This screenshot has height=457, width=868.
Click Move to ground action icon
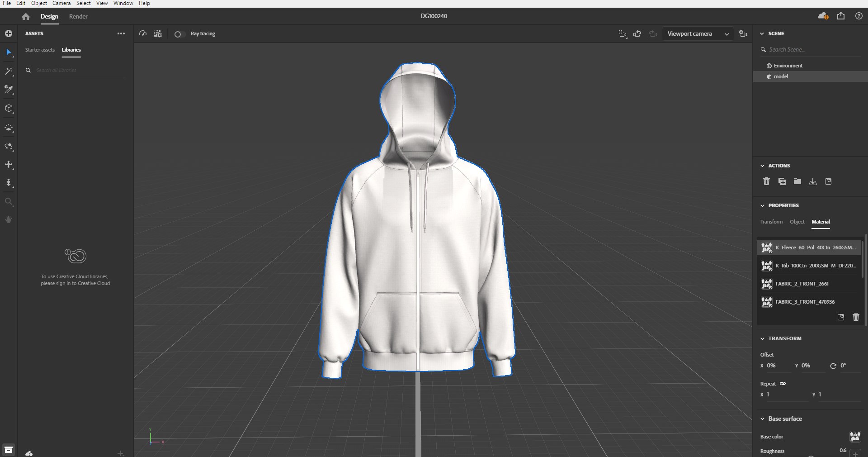[x=813, y=181]
